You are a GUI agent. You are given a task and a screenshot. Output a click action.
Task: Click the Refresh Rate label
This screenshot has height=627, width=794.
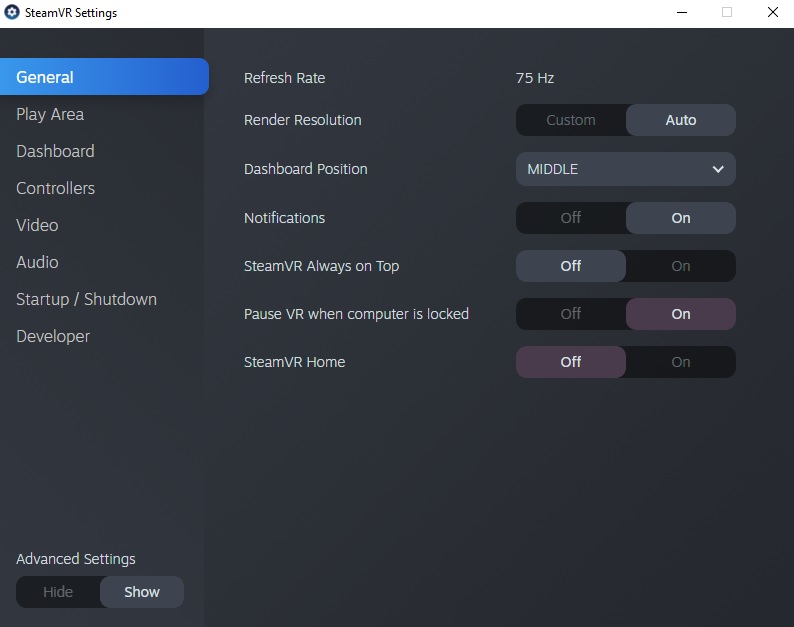point(285,78)
